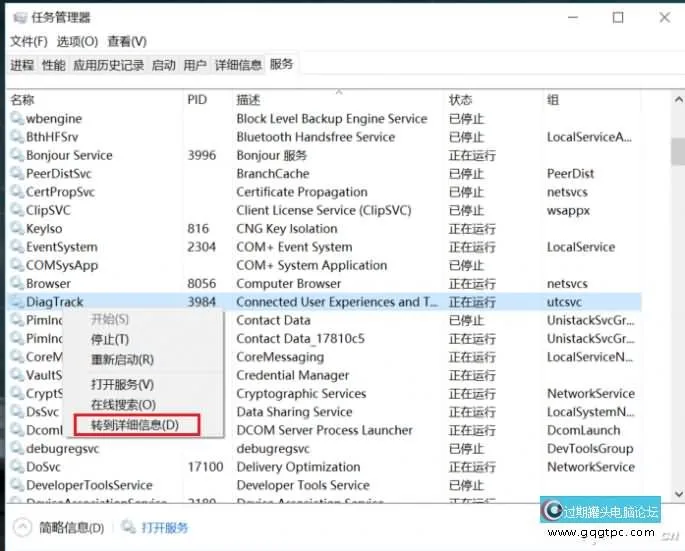Click the debugregsvc service gear icon

[x=17, y=448]
